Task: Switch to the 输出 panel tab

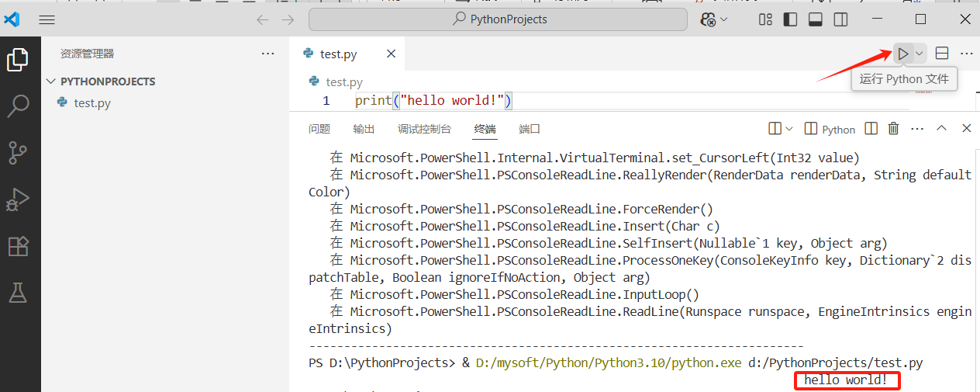Action: [x=364, y=129]
